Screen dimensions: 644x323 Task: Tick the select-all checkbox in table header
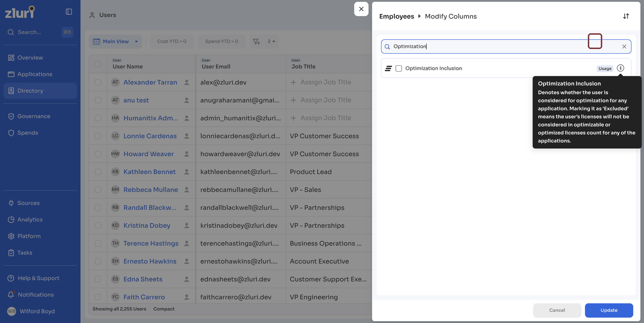98,64
